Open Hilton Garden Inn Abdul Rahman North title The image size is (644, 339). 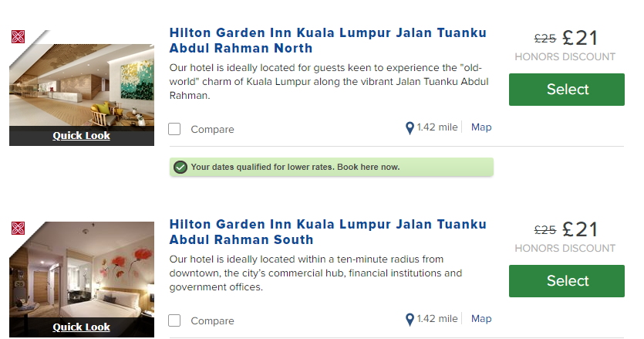click(x=327, y=40)
